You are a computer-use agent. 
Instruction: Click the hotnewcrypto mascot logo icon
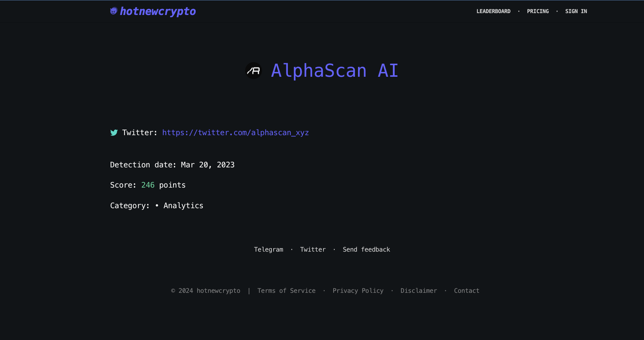114,11
